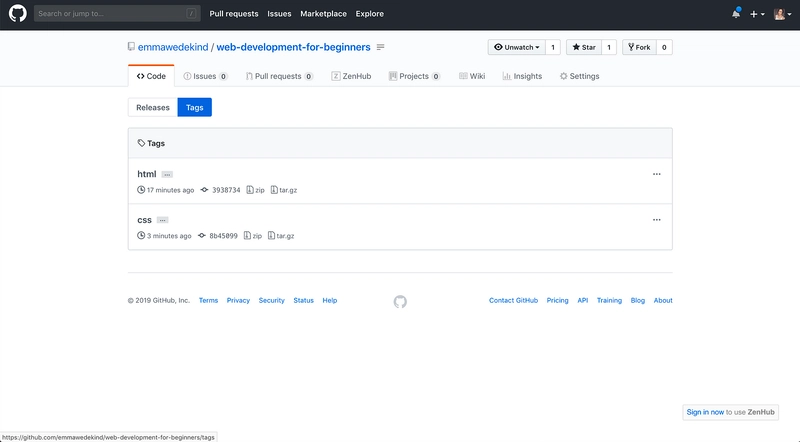Image resolution: width=800 pixels, height=442 pixels.
Task: Click the stargazers count next to Star
Action: tap(609, 47)
